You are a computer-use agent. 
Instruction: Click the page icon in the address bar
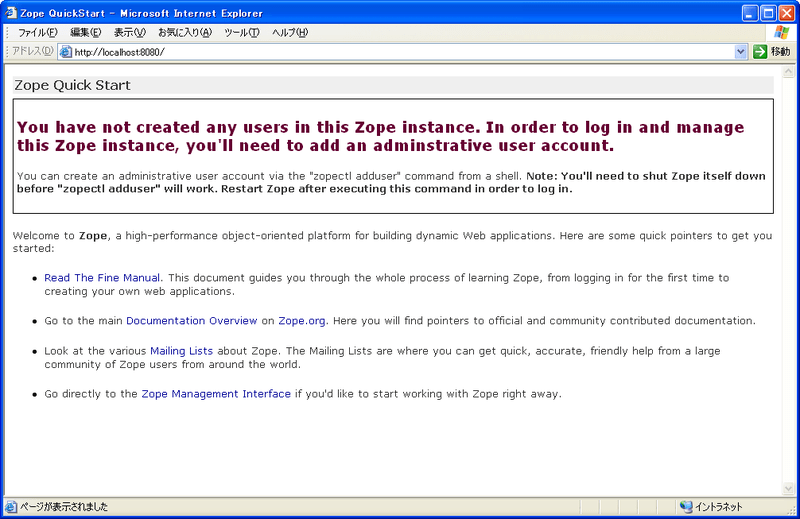pyautogui.click(x=66, y=52)
